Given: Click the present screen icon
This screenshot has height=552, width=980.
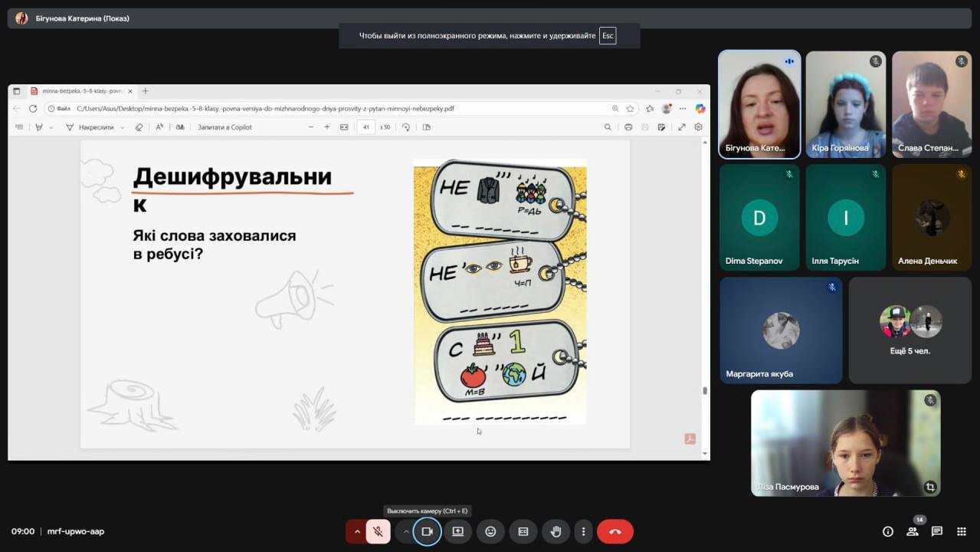Looking at the screenshot, I should pyautogui.click(x=458, y=531).
